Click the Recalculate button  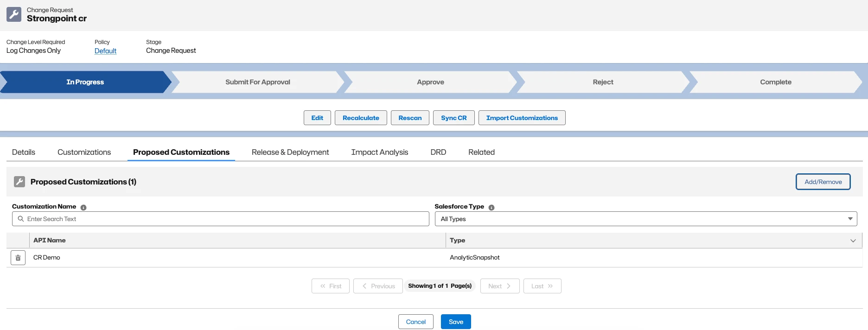[x=361, y=118]
